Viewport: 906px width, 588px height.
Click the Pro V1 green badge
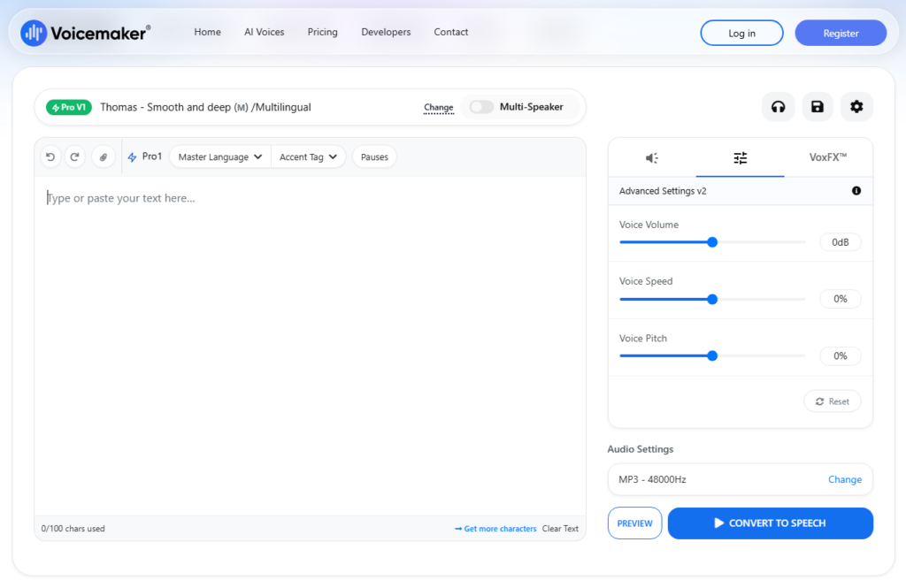coord(69,108)
